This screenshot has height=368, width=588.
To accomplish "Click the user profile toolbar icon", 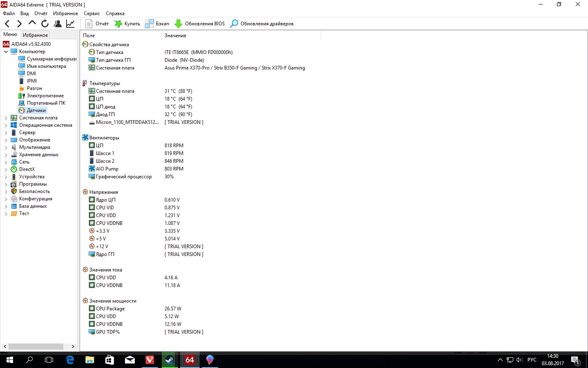I will 58,24.
